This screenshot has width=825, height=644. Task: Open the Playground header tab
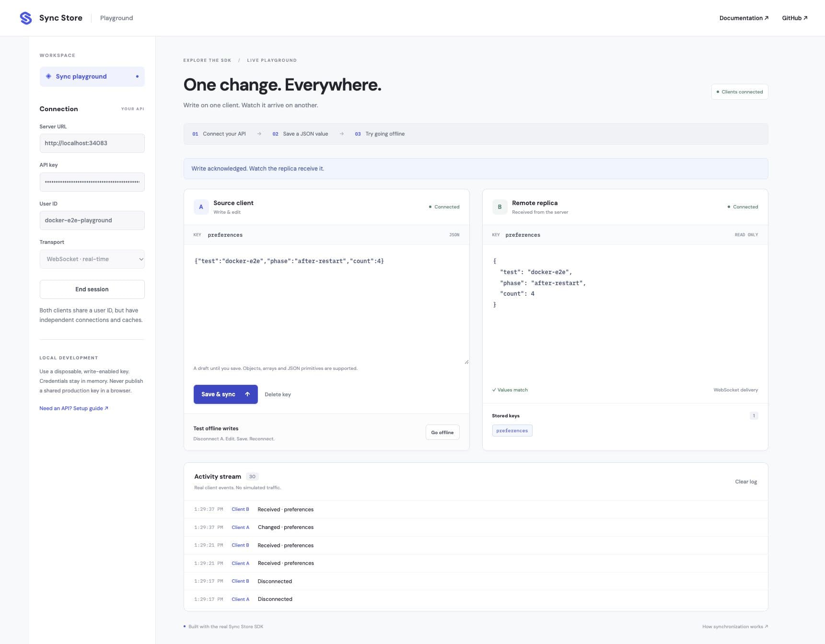click(116, 18)
